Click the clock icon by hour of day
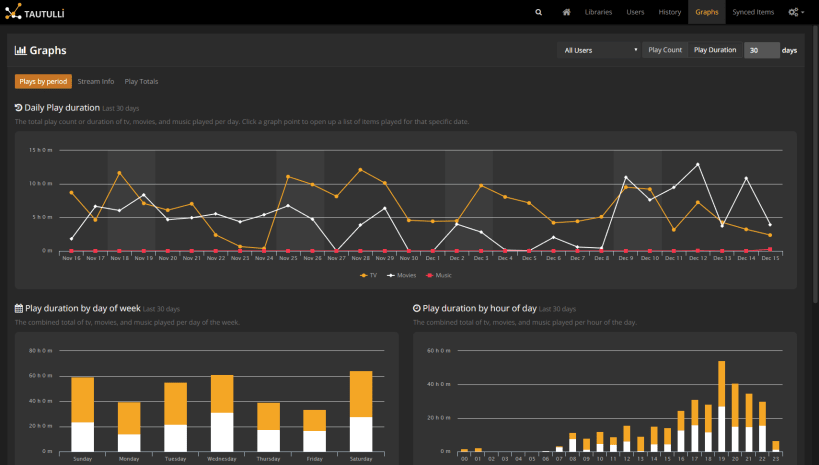 tap(417, 308)
